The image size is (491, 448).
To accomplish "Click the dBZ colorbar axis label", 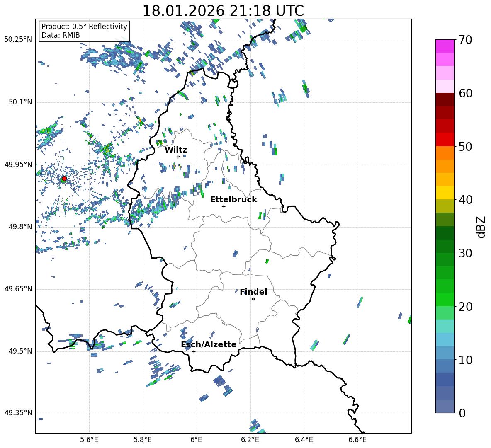I will point(481,227).
